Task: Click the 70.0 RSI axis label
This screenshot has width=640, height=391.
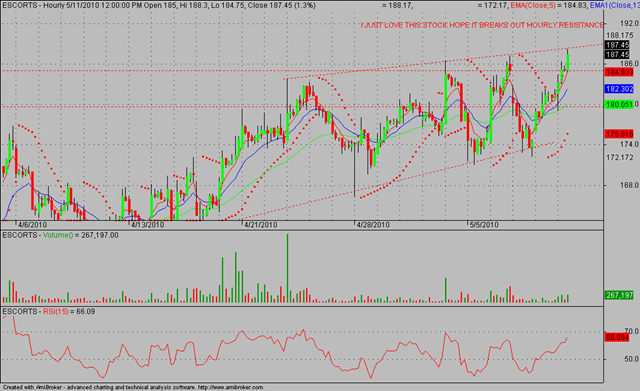Action: tap(631, 331)
